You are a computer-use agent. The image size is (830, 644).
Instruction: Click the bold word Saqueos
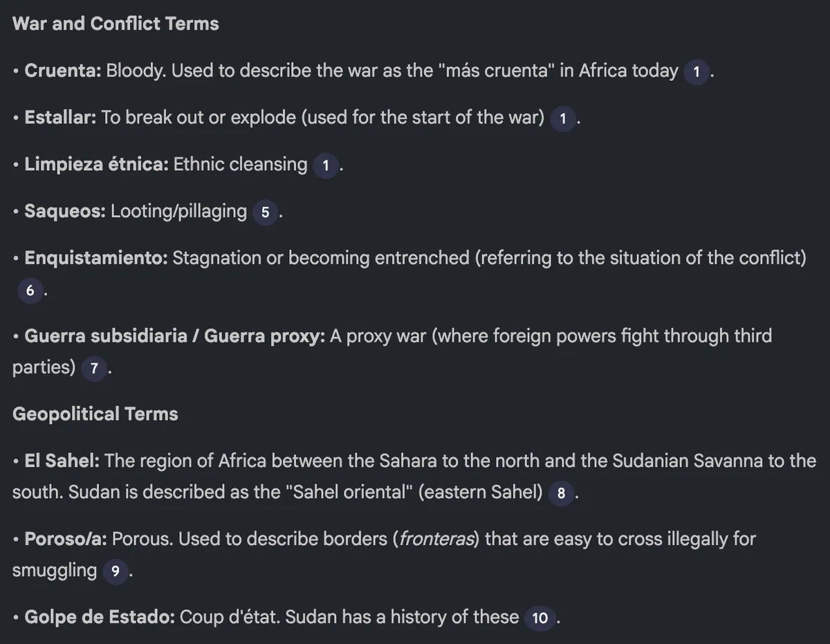point(65,211)
